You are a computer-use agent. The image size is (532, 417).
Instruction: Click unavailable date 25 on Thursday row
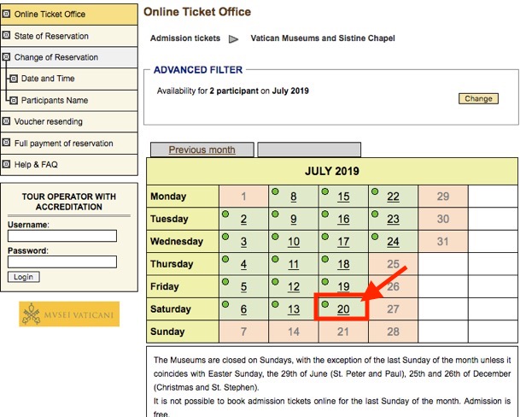[x=393, y=264]
